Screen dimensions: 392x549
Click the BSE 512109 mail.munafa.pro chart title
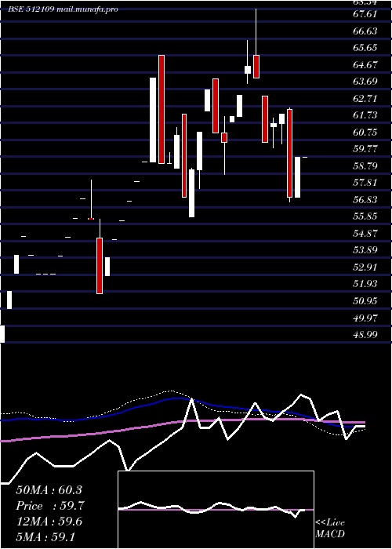(63, 9)
